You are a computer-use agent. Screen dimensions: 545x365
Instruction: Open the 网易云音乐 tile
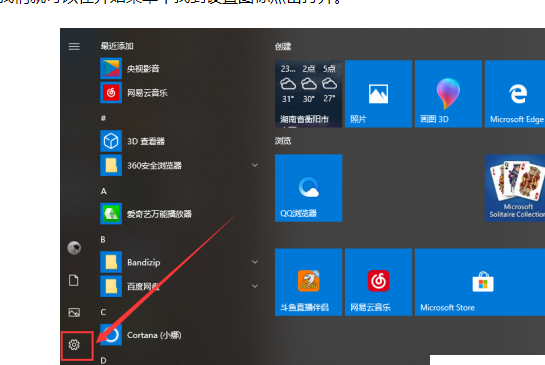(378, 282)
